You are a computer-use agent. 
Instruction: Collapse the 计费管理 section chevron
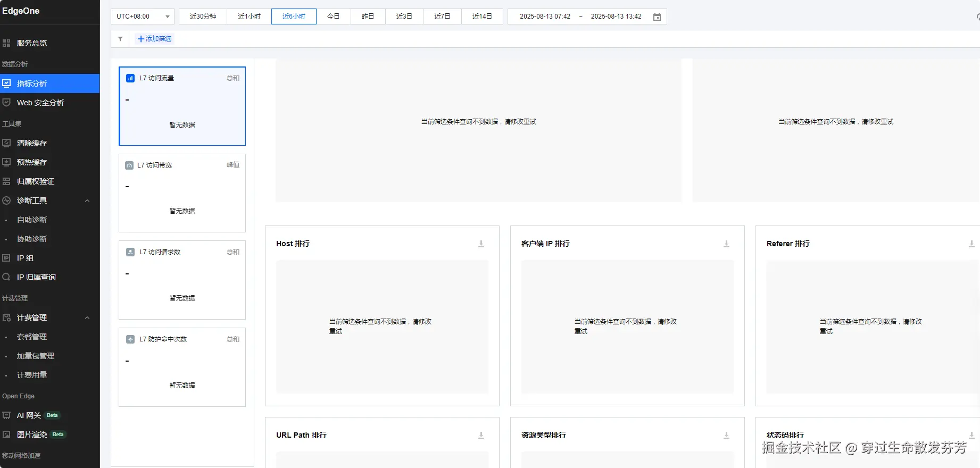(x=87, y=317)
